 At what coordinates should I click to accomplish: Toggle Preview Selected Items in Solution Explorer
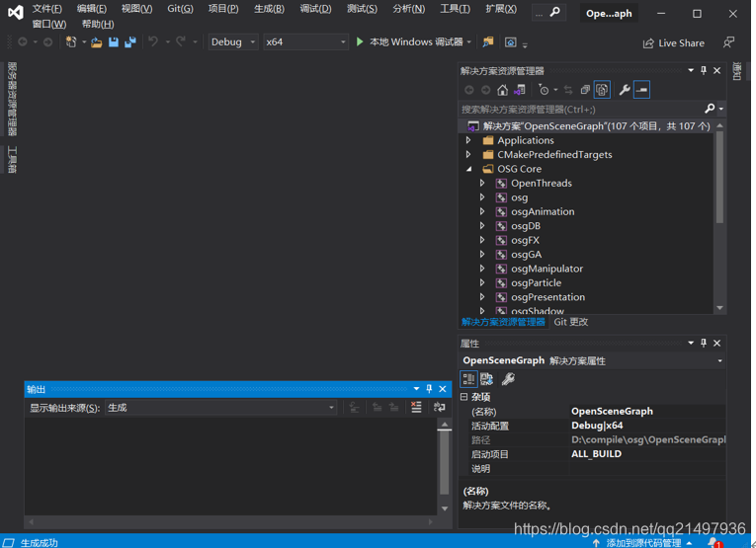[641, 90]
